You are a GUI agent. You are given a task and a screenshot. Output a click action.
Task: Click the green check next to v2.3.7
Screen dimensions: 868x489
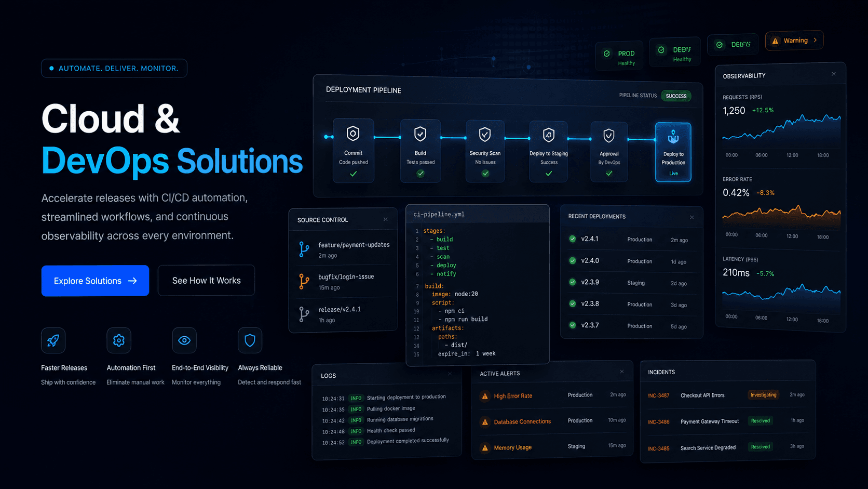(x=573, y=325)
